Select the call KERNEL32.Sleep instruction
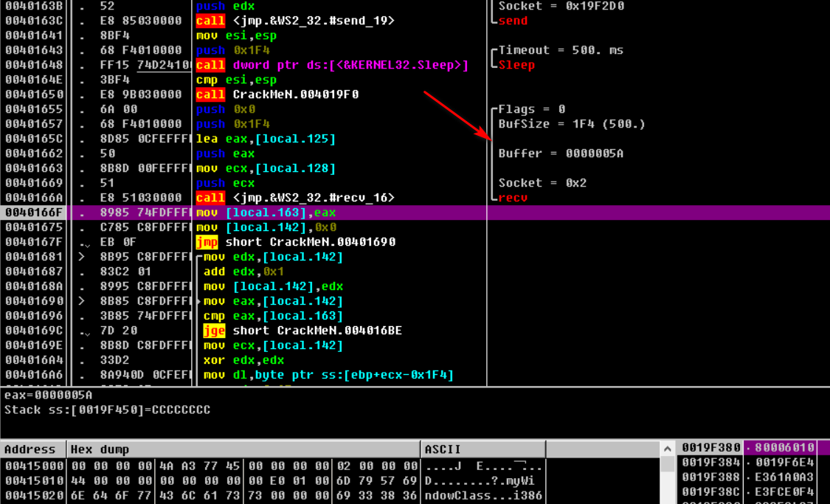This screenshot has height=504, width=830. [x=332, y=65]
